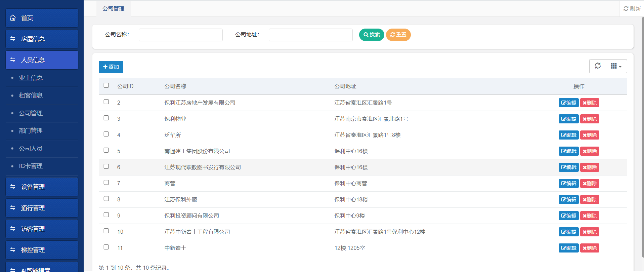Image resolution: width=644 pixels, height=272 pixels.
Task: Open 公司管理 submenu item in sidebar
Action: [x=31, y=113]
